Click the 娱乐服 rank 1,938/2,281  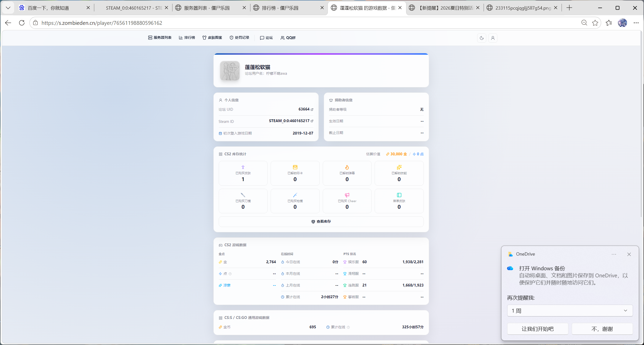(x=413, y=262)
